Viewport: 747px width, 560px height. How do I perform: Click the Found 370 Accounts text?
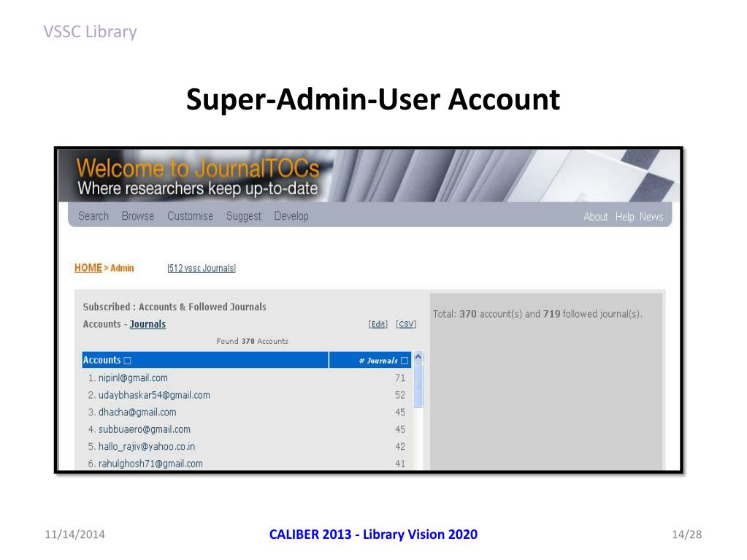pyautogui.click(x=252, y=342)
